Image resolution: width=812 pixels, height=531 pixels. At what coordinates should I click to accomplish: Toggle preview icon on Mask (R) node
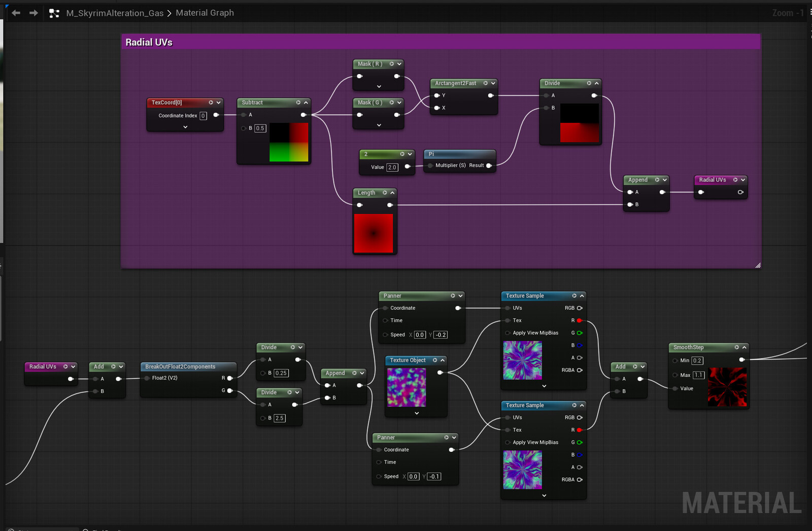[x=392, y=64]
